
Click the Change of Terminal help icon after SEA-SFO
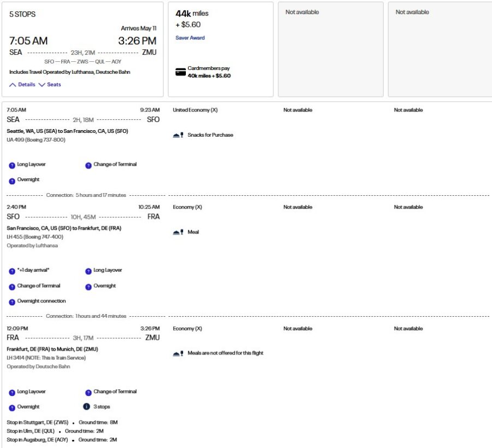pyautogui.click(x=88, y=165)
